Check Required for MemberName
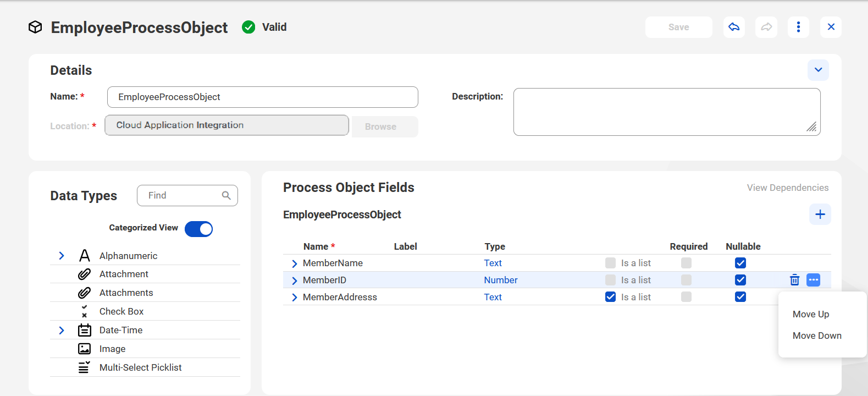Viewport: 868px width, 396px height. tap(686, 263)
